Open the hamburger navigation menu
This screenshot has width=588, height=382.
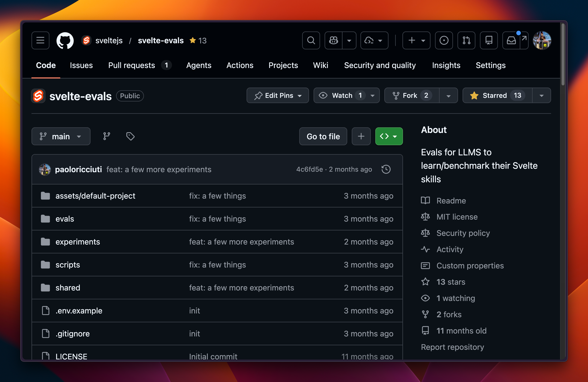click(40, 40)
